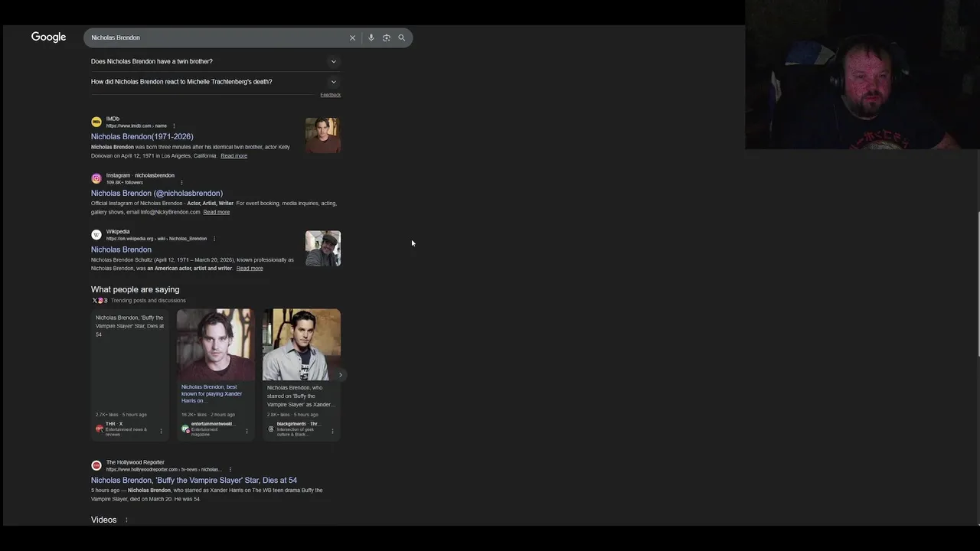Open more options for Hollywood Reporter result

click(230, 469)
